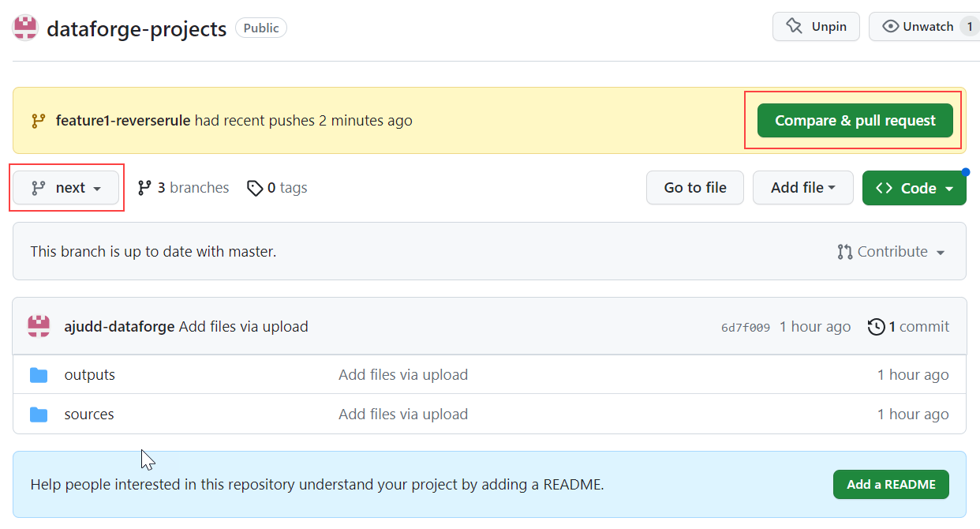This screenshot has width=980, height=529.
Task: Click the Public visibility badge
Action: [x=261, y=28]
